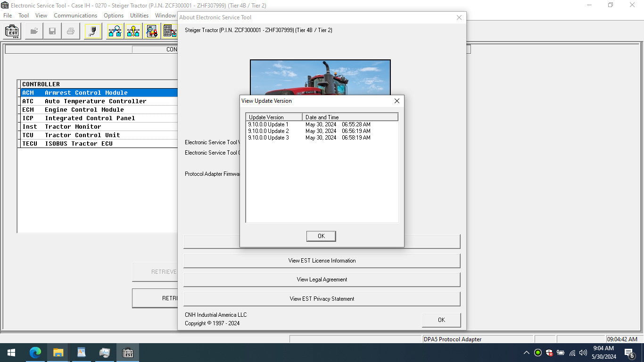Click the EST toolbox icon in the toolbar

click(12, 32)
